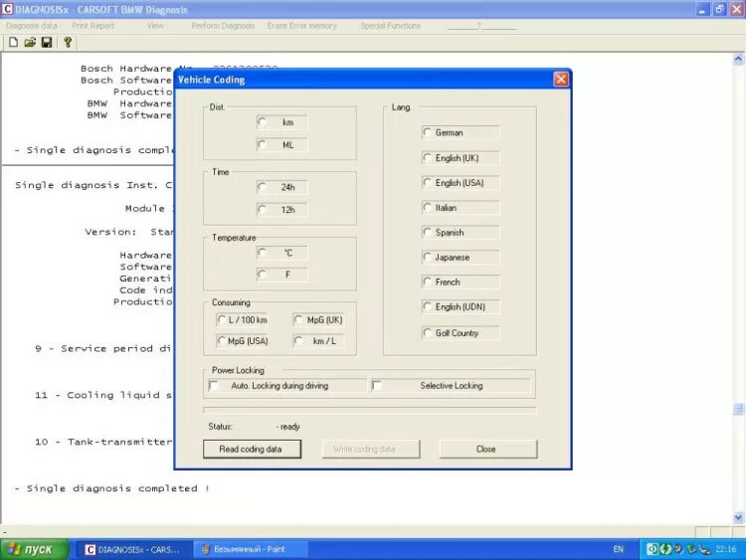746x560 pixels.
Task: Click the Help question mark icon
Action: click(x=68, y=43)
